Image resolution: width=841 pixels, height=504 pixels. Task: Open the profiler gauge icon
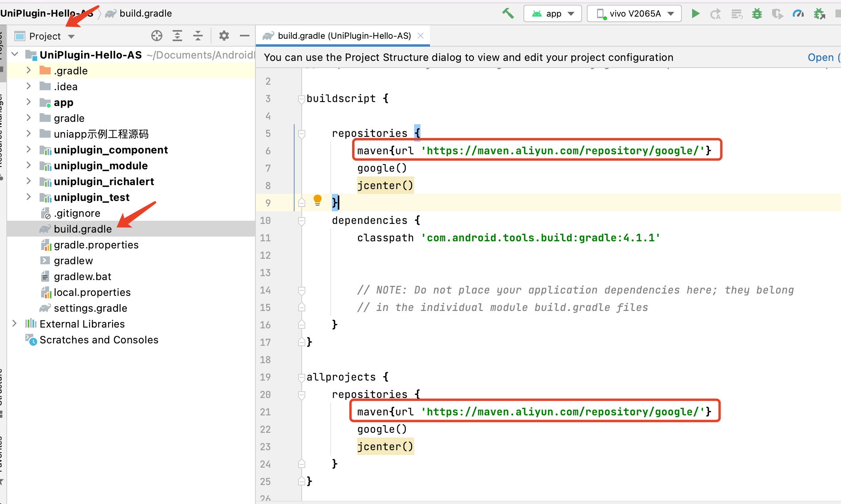pyautogui.click(x=798, y=14)
